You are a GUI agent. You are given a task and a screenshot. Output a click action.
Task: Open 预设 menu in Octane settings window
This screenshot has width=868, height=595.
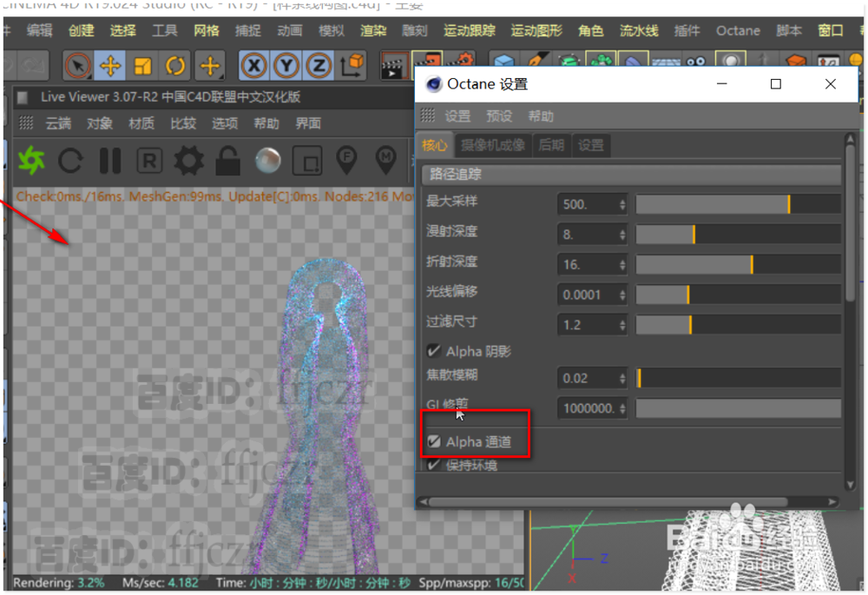coord(499,116)
